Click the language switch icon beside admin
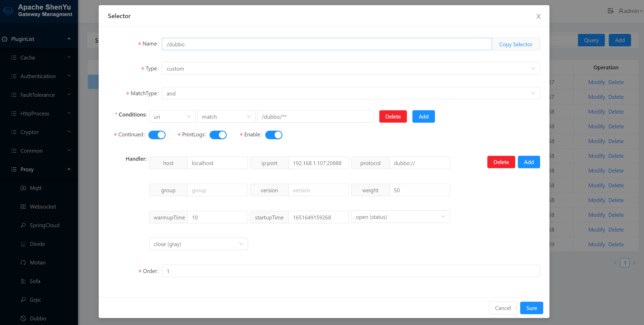This screenshot has width=644, height=325. (610, 11)
